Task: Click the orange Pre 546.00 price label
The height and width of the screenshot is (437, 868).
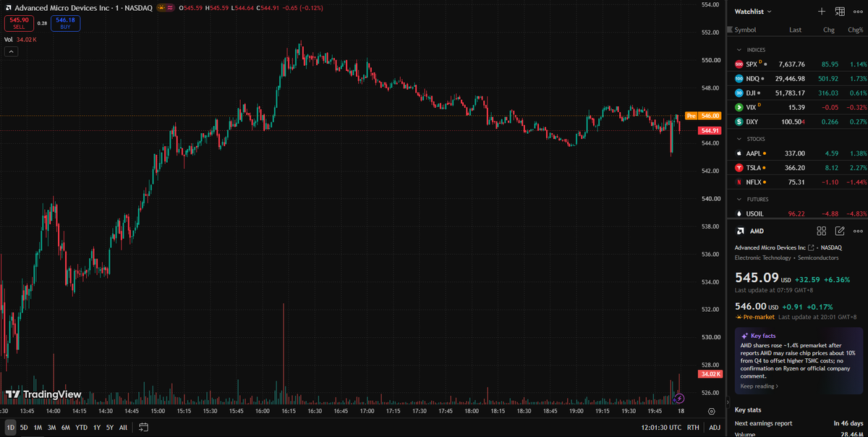Action: coord(702,116)
